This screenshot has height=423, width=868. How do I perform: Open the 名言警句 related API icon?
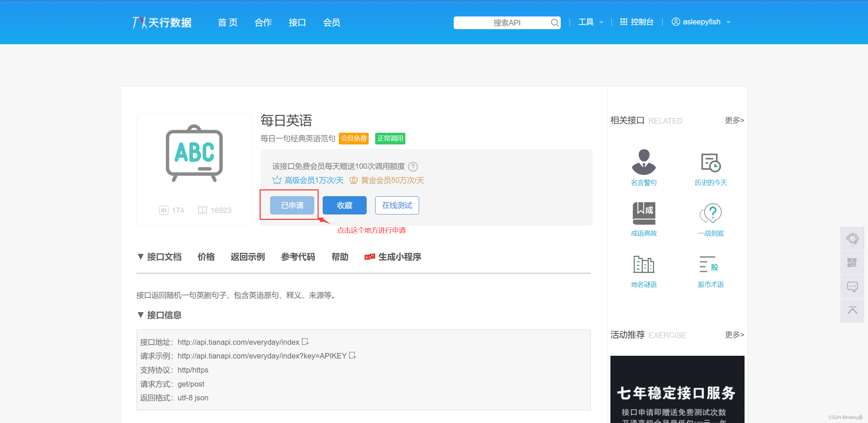[643, 162]
